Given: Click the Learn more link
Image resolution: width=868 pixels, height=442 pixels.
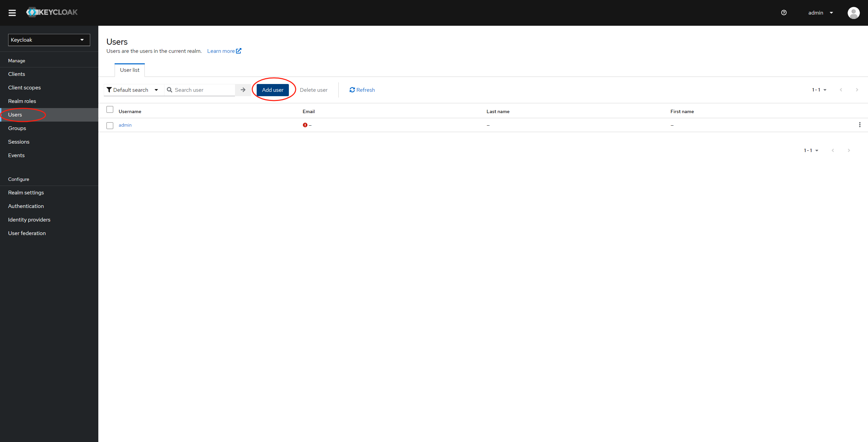Looking at the screenshot, I should pos(223,51).
